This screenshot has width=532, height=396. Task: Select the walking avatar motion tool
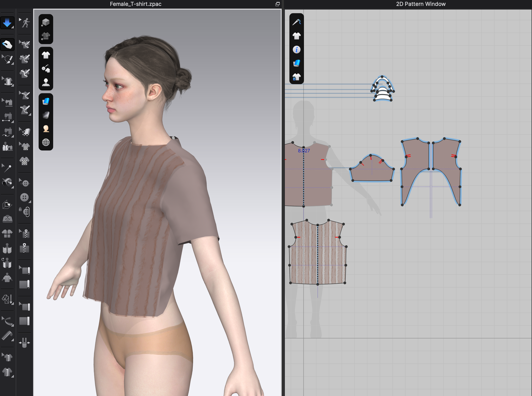pos(25,23)
